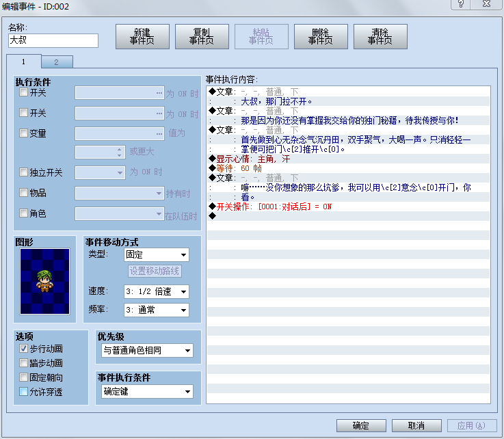Screen dimensions: 504x439
Task: Check the 物品 condition checkbox
Action: tap(23, 193)
